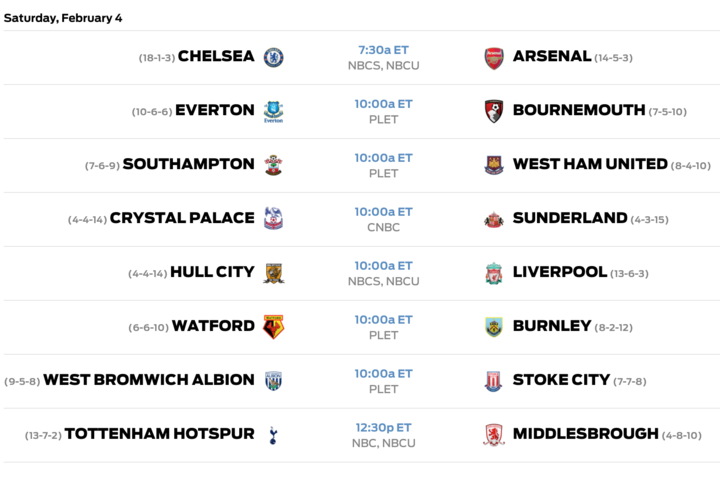Select the Southampton team badge
720x480 pixels.
pos(273,165)
